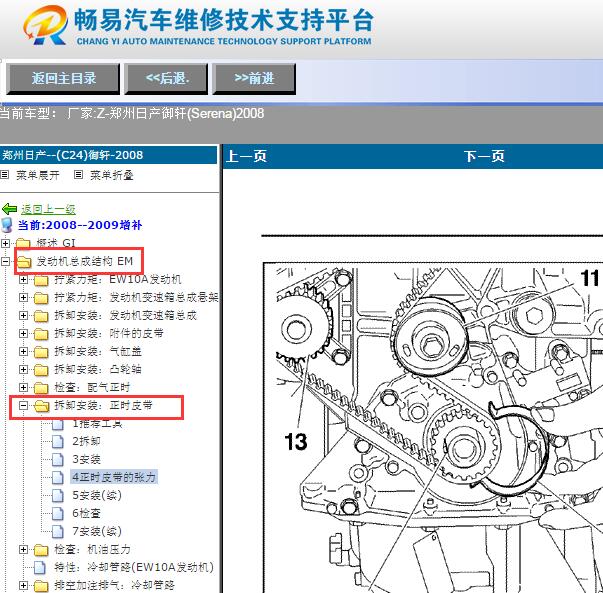The width and height of the screenshot is (603, 593).
Task: Go forward with >>前进 button
Action: point(254,78)
